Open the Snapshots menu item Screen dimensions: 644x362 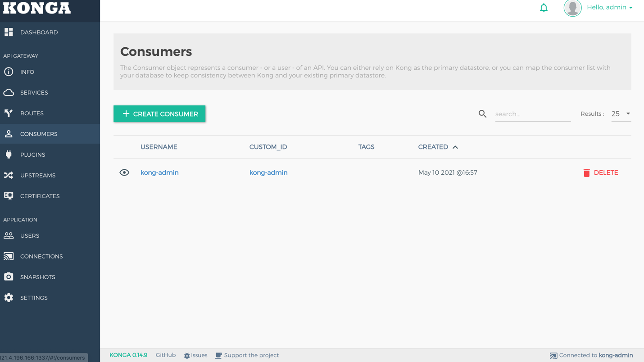50,277
